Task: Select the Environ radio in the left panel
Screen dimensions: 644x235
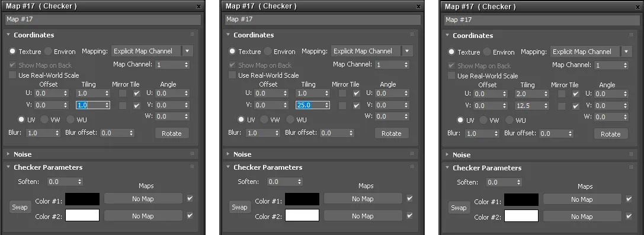Action: point(49,52)
